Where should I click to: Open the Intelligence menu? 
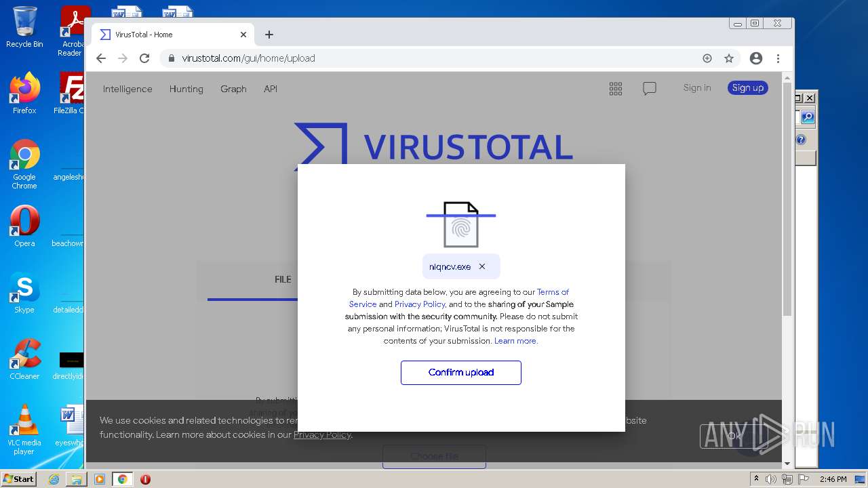tap(127, 89)
